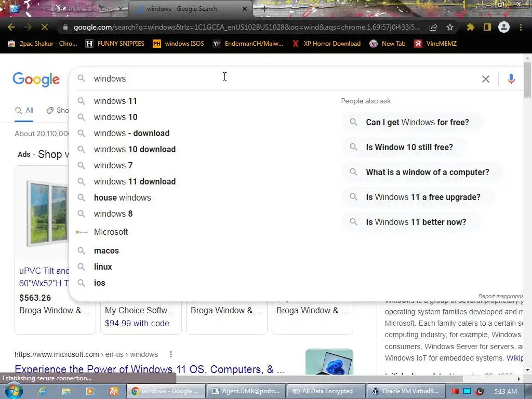
Task: Click the uPVC Tilt window product image
Action: (x=47, y=214)
